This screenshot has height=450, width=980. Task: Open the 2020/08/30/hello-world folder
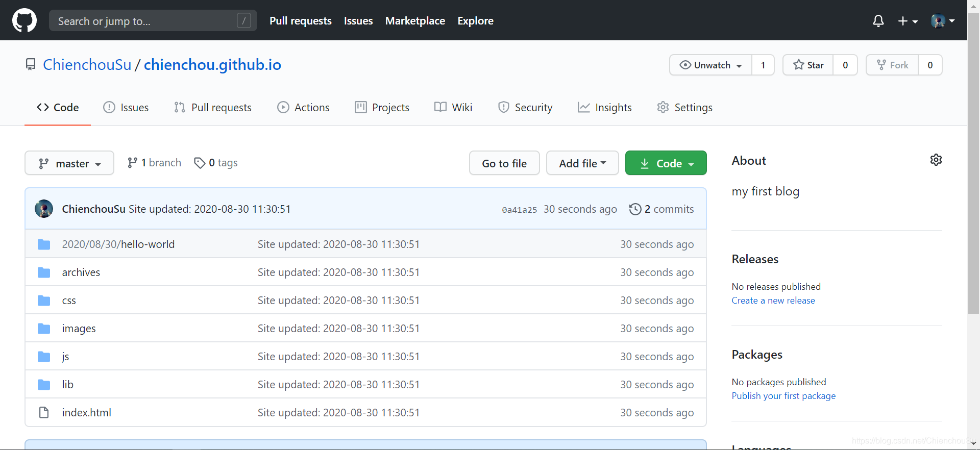118,244
